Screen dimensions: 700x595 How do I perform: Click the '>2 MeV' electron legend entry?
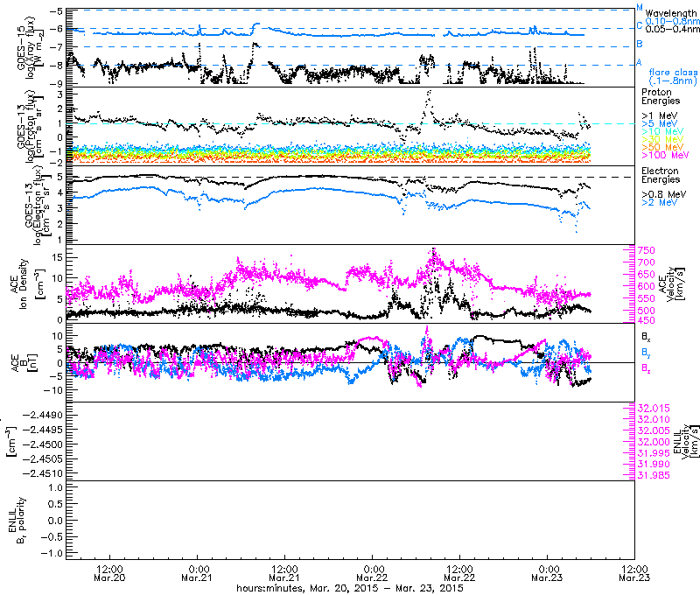[660, 202]
